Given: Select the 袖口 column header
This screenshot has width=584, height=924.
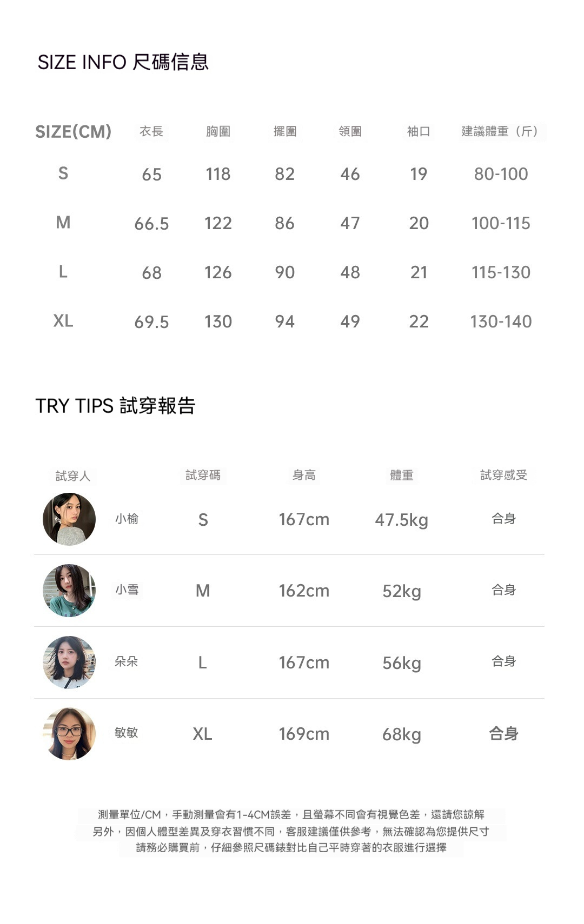Looking at the screenshot, I should point(419,131).
